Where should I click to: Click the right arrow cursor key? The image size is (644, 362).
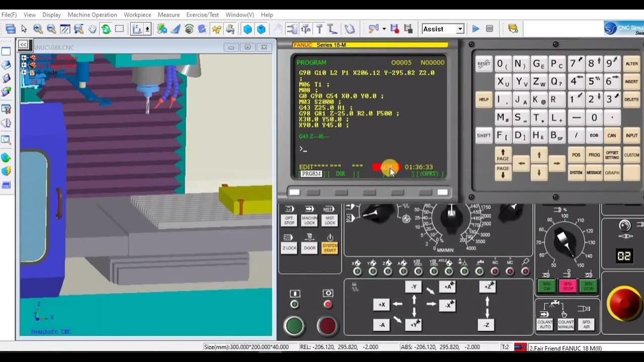pyautogui.click(x=556, y=163)
